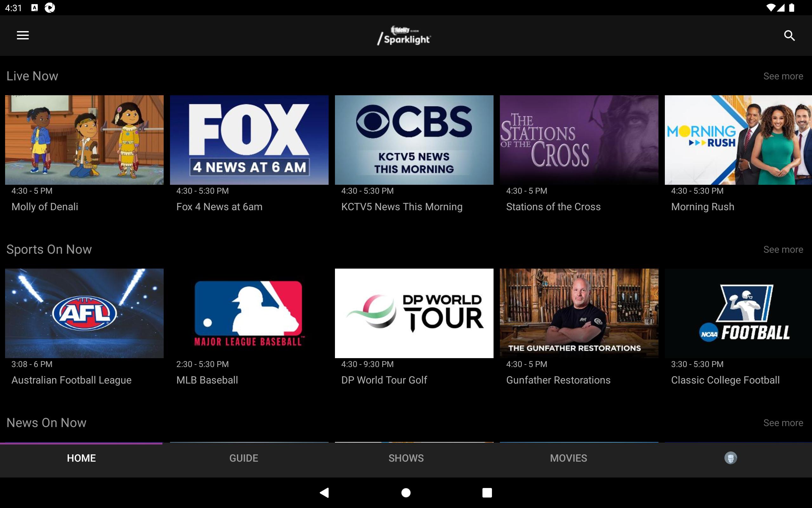Select 'Australian Football League' title text
The width and height of the screenshot is (812, 508).
click(x=71, y=380)
